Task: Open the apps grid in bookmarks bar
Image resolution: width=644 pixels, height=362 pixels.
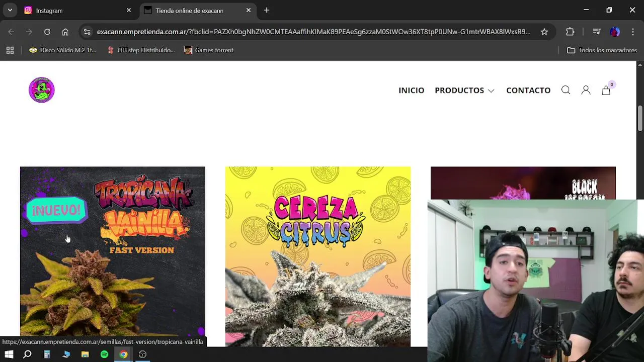Action: 10,50
